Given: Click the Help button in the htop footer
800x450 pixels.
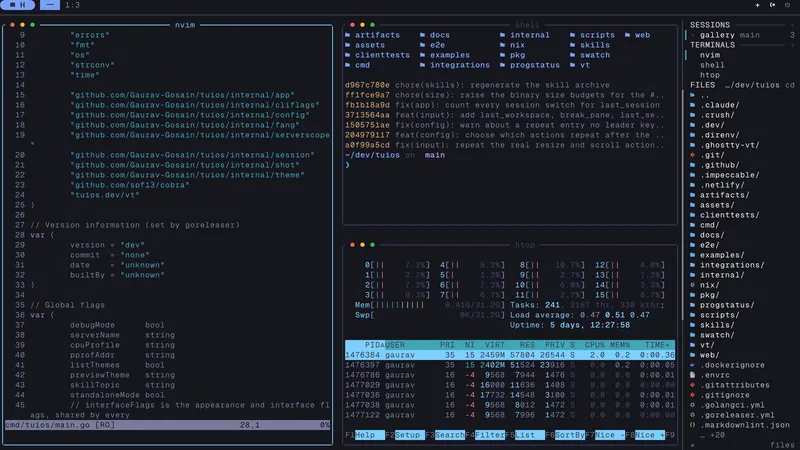Looking at the screenshot, I should [x=369, y=435].
